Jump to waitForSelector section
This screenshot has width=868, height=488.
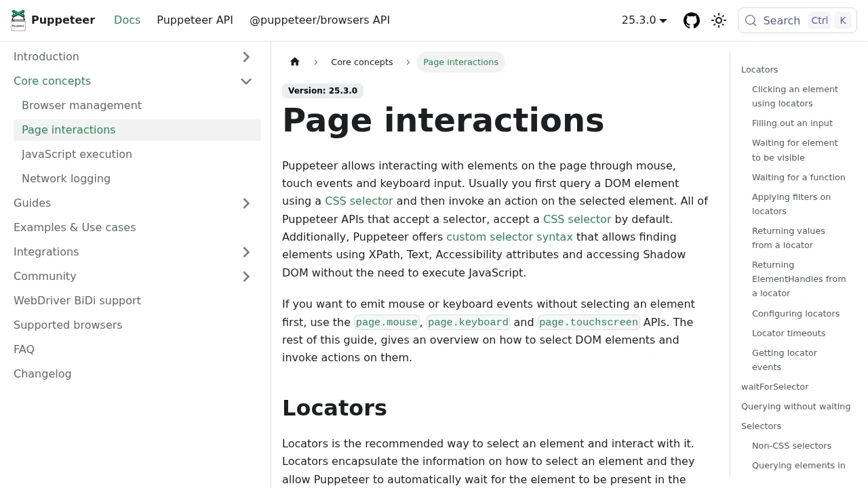(774, 387)
